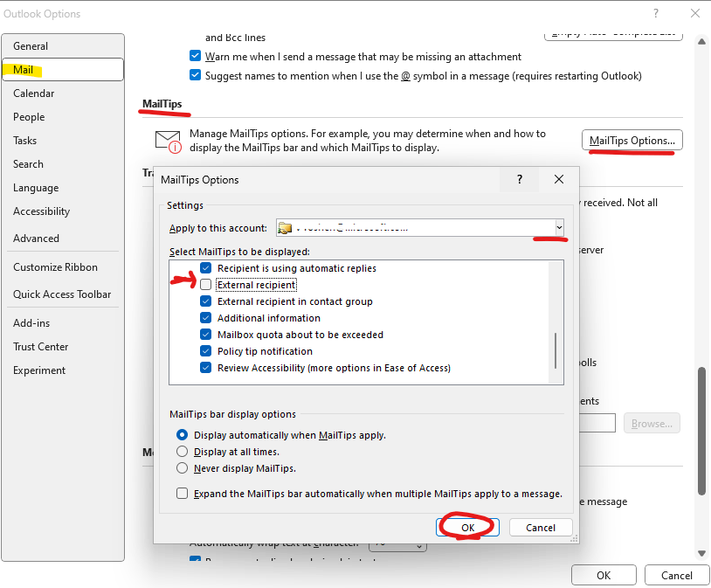The image size is (711, 588).
Task: Toggle missing attachment warning checkbox
Action: point(195,56)
